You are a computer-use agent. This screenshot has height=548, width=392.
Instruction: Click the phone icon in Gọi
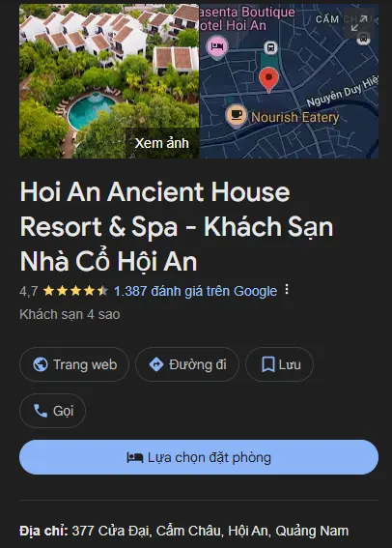[41, 411]
